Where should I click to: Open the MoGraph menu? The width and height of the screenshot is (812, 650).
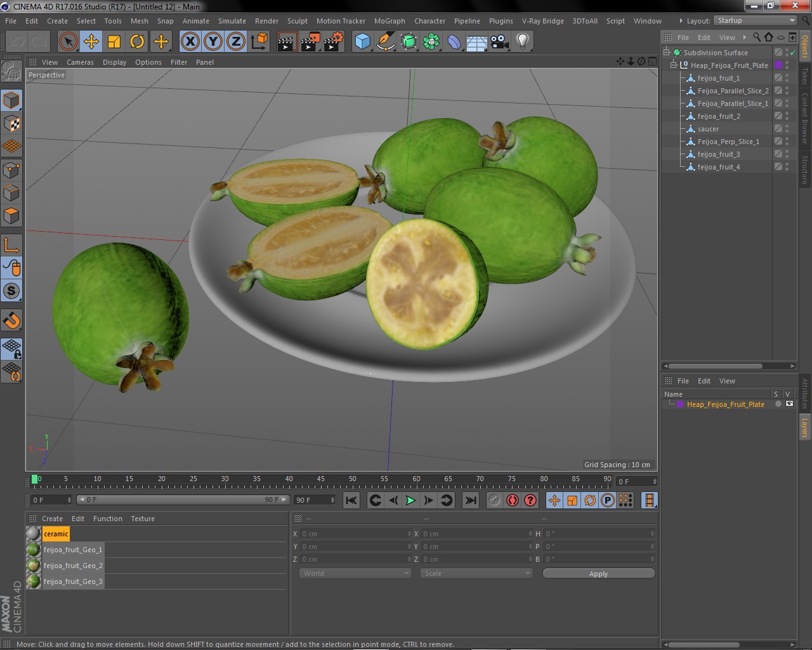click(390, 21)
